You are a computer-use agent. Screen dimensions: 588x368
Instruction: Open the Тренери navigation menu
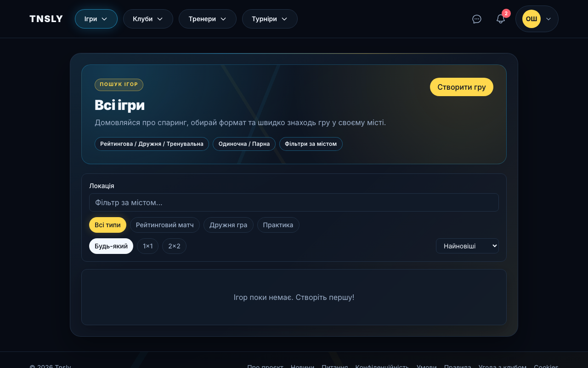[x=207, y=19]
